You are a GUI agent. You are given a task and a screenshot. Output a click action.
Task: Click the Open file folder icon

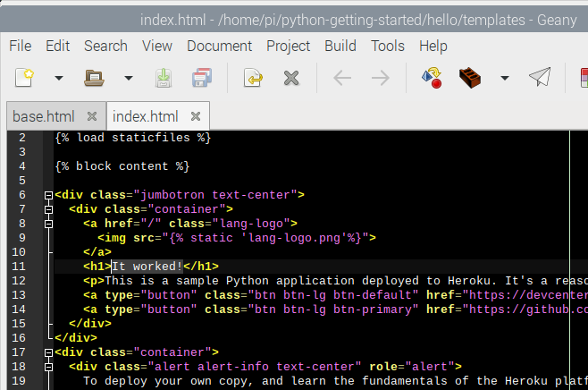(x=94, y=79)
